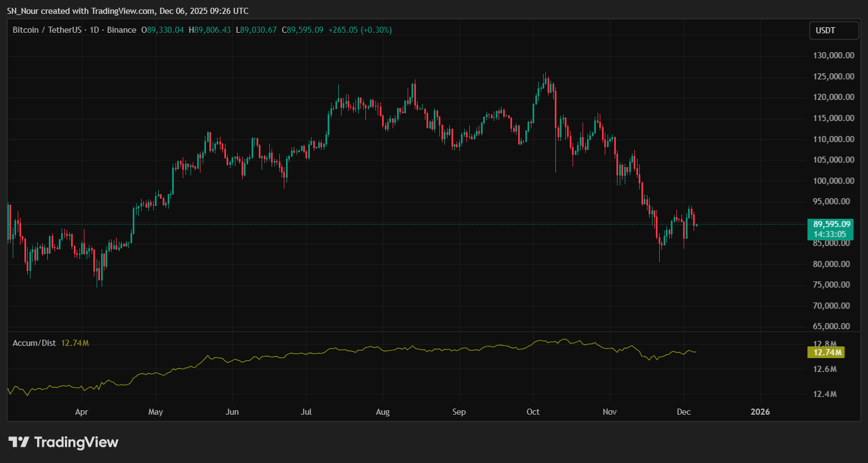Click the TradingView logo icon
The width and height of the screenshot is (868, 463).
(19, 442)
